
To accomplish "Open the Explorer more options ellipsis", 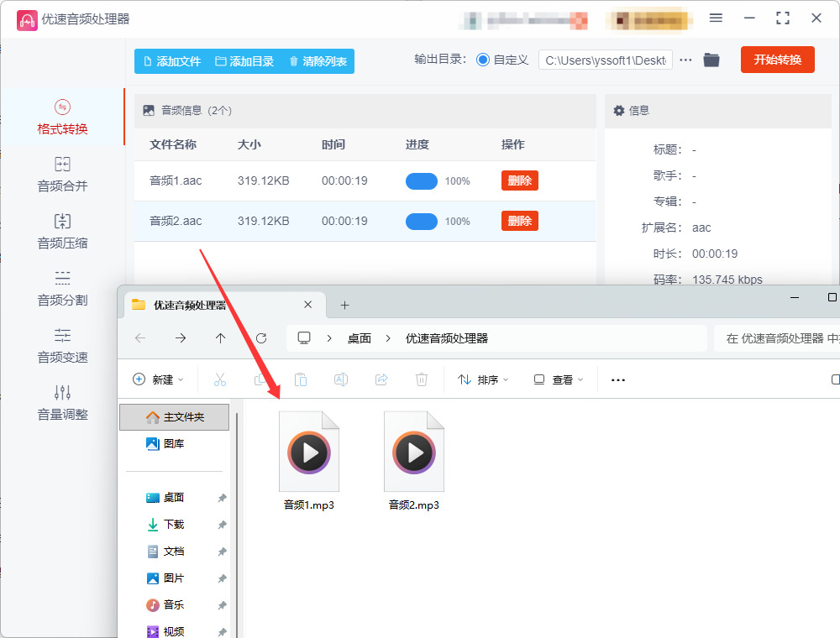I will [618, 380].
